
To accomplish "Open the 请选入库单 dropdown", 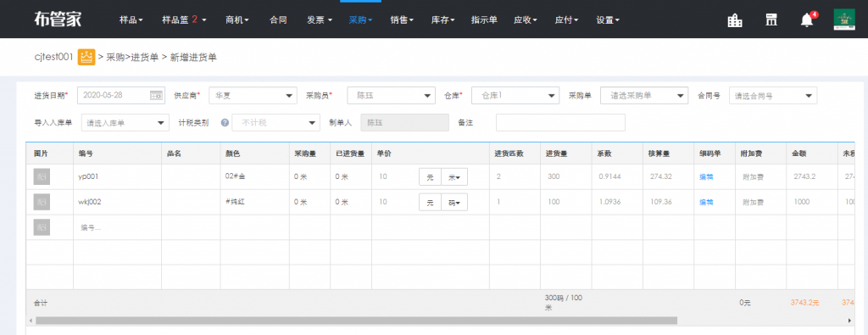I will pos(125,122).
